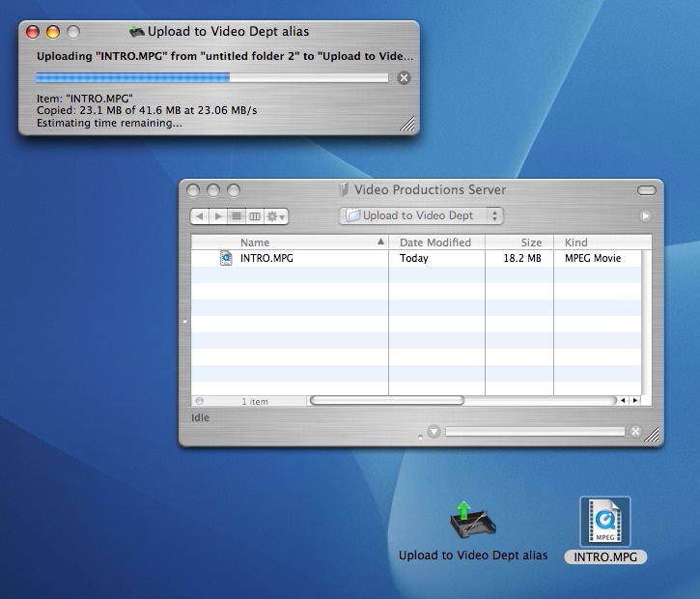
Task: Expand the transfer disclosure triangle in status bar
Action: [434, 432]
